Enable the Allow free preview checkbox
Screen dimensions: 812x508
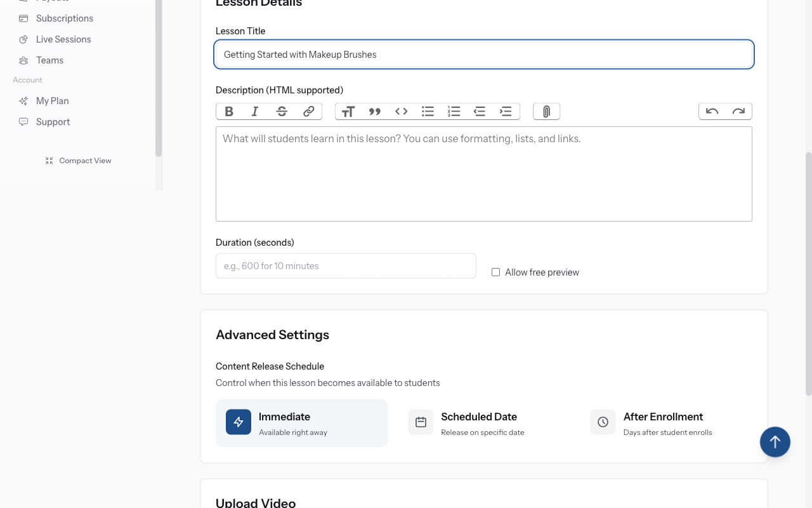click(495, 272)
